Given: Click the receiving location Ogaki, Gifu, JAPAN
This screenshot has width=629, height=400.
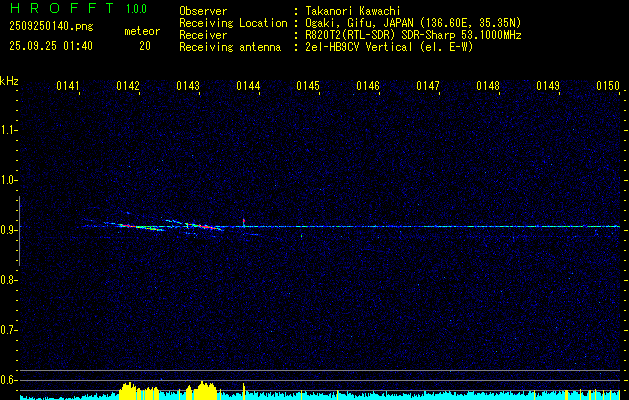Looking at the screenshot, I should (359, 23).
